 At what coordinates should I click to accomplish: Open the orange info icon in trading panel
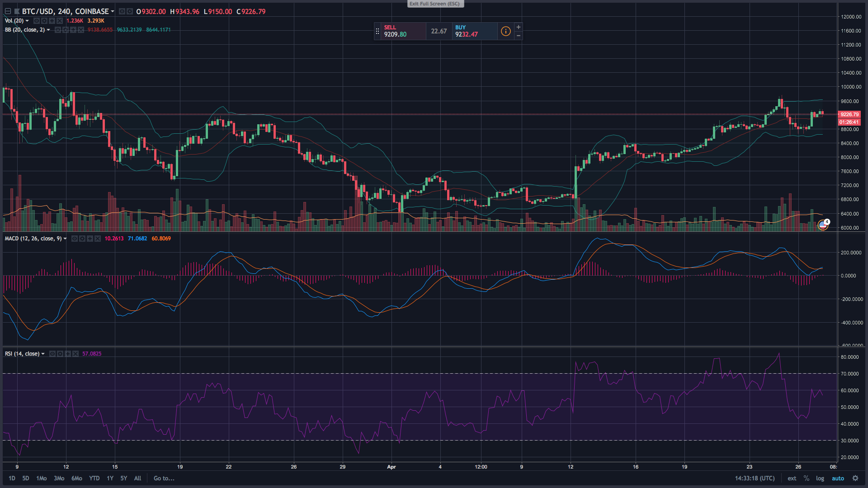[505, 31]
